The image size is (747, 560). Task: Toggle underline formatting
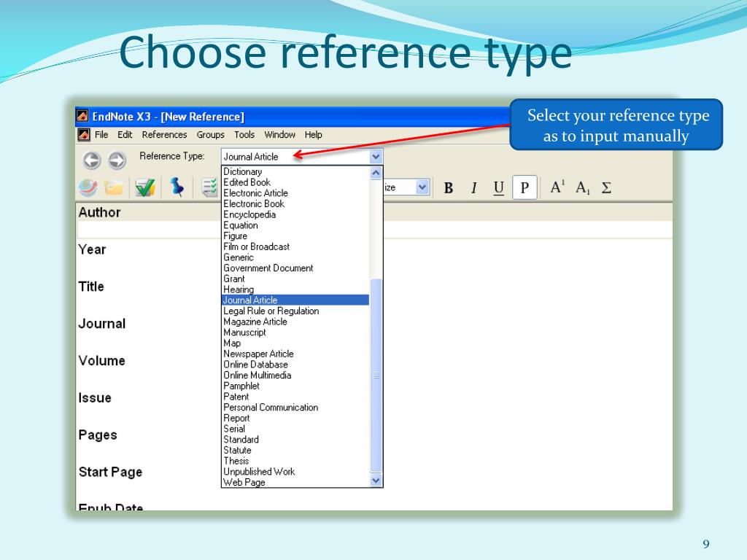click(x=498, y=188)
